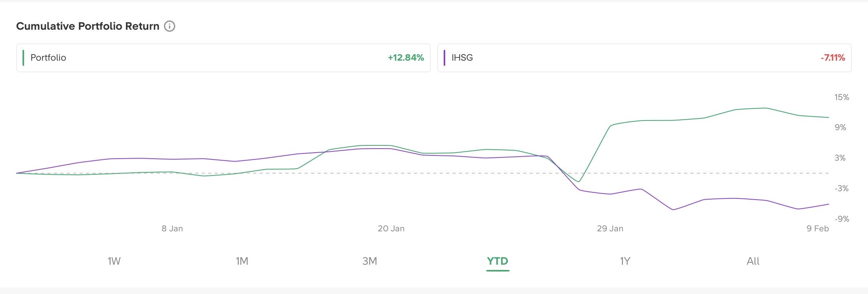
Task: Click the info icon beside Cumulative Portfolio Return
Action: pyautogui.click(x=170, y=27)
